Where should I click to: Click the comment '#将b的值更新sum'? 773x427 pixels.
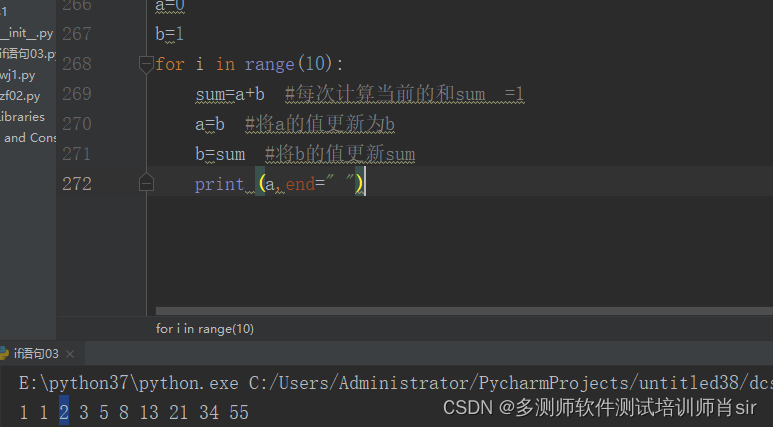pyautogui.click(x=340, y=154)
